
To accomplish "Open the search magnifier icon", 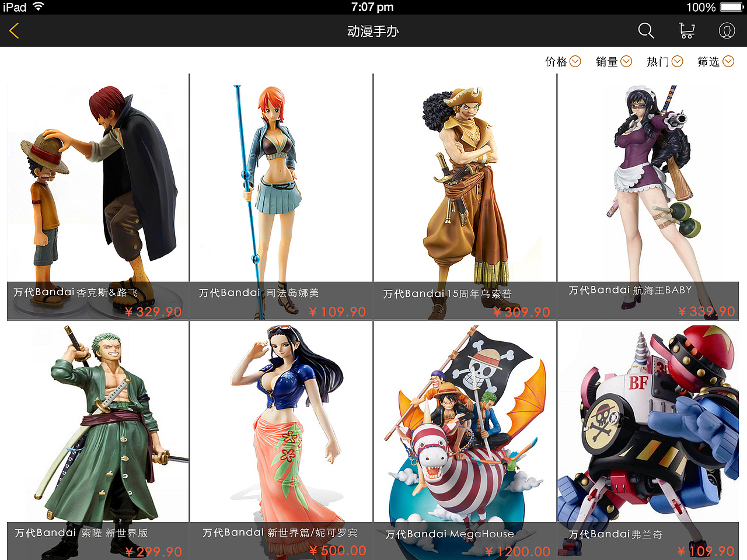I will [646, 31].
